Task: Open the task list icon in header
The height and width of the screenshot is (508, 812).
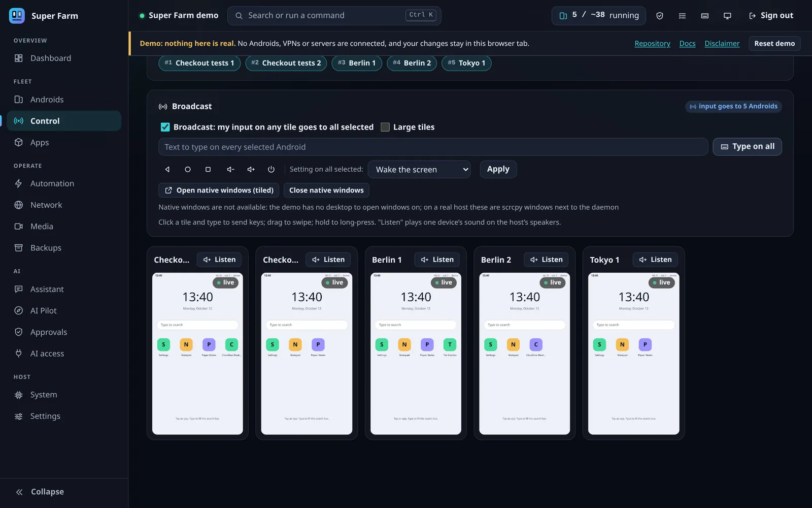Action: click(x=682, y=16)
